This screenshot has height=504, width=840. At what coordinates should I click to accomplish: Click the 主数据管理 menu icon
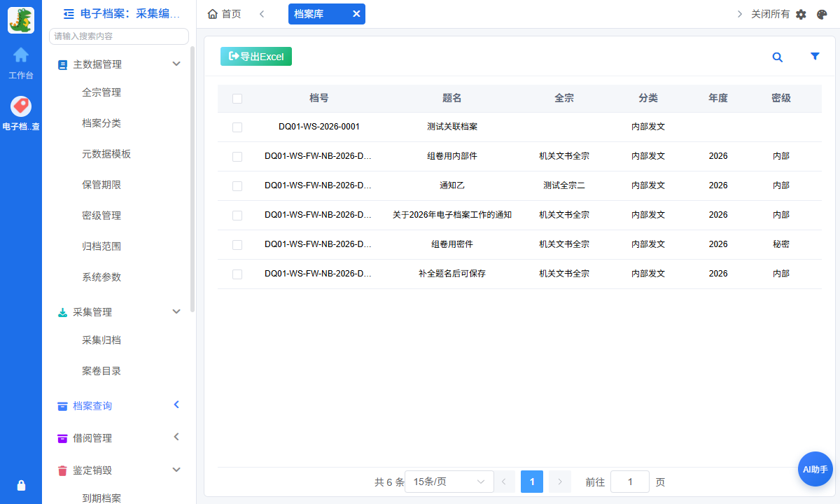(62, 64)
